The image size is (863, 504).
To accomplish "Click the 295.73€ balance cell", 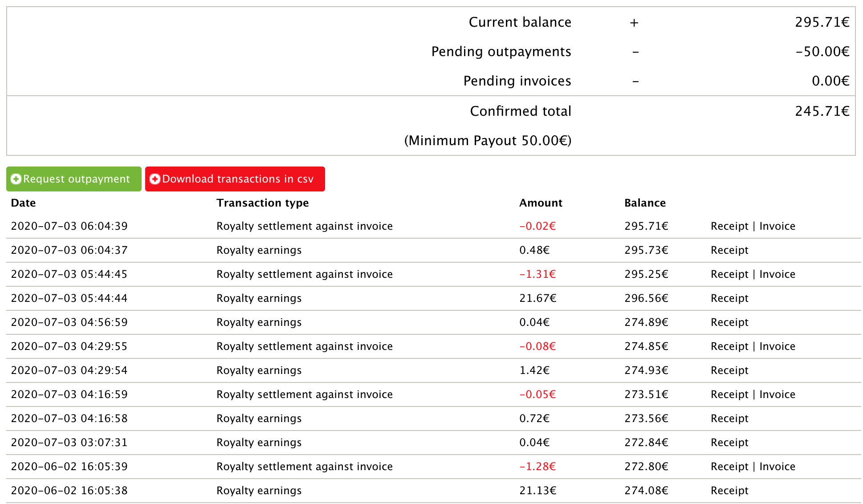I will [x=646, y=250].
